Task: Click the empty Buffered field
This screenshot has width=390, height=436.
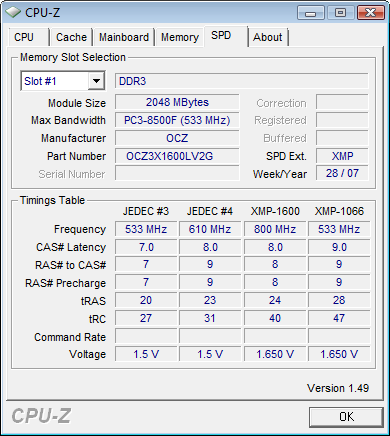Action: [342, 138]
